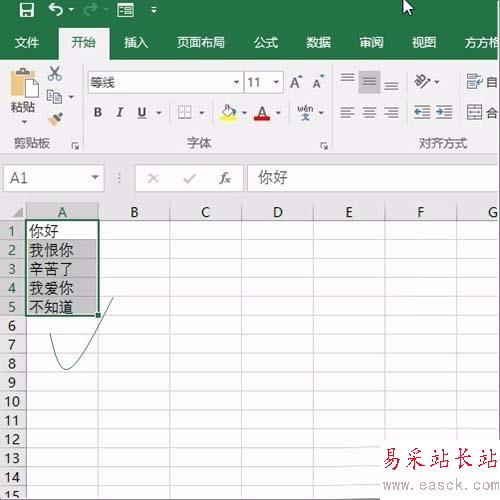Copy the selected cells
Screen dimensions: 500x500
54,97
